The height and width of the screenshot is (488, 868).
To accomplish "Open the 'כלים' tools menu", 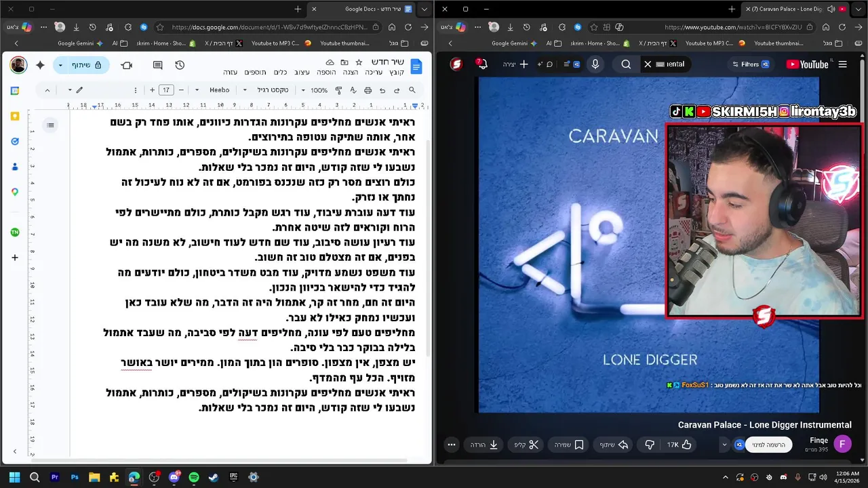I will point(280,73).
